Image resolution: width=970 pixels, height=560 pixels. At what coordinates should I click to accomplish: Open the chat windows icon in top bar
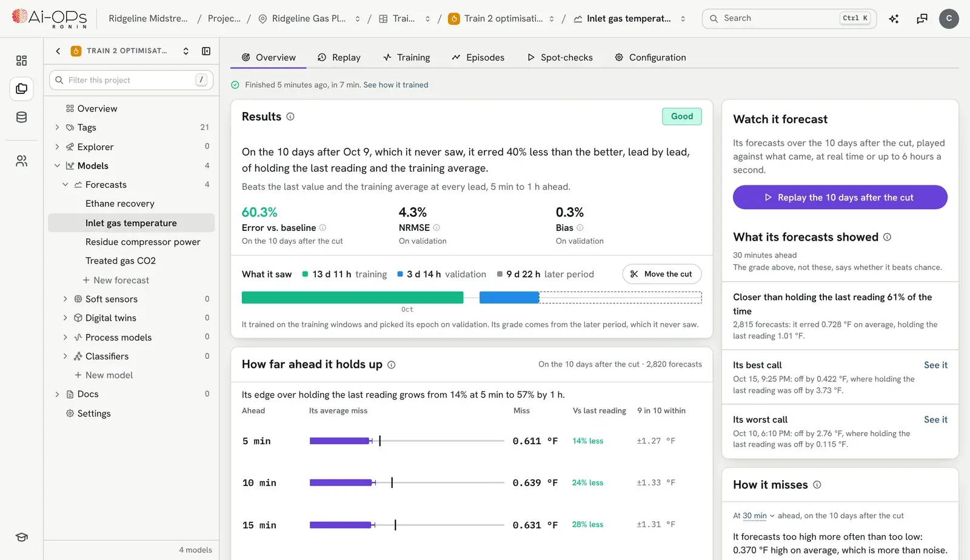(922, 19)
